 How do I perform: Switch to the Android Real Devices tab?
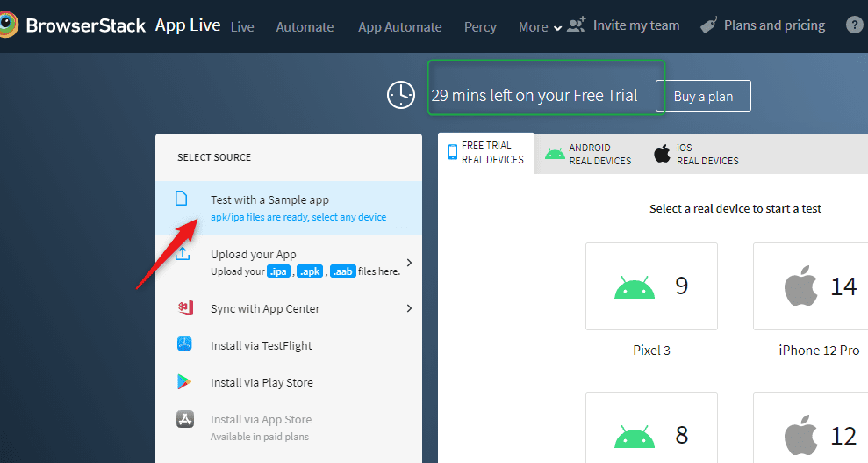click(x=588, y=154)
